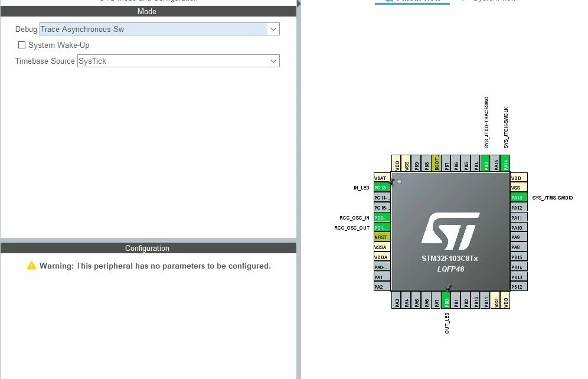Select pin PA2 on the chip

(382, 287)
